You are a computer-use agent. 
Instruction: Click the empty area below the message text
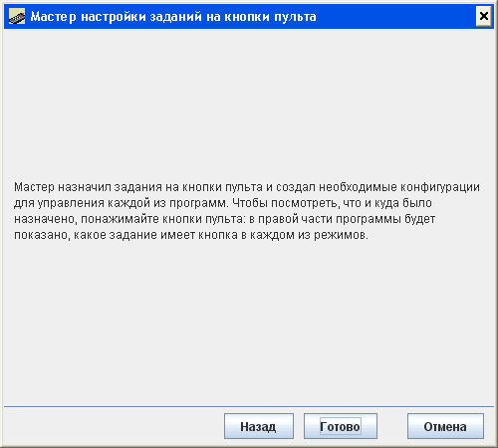pos(249,322)
